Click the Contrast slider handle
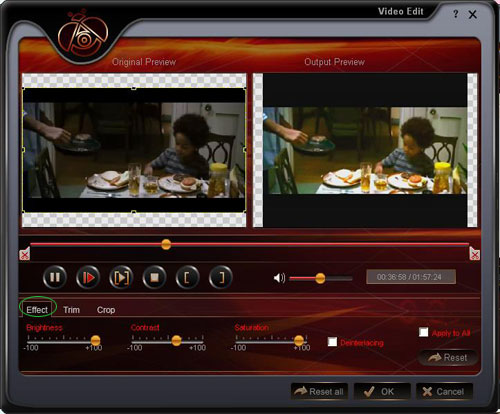 [176, 341]
